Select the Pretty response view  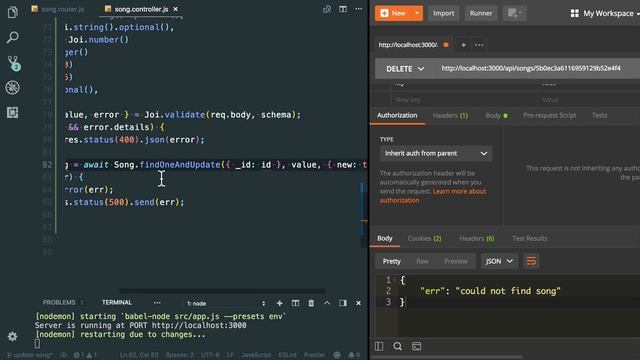pos(392,261)
